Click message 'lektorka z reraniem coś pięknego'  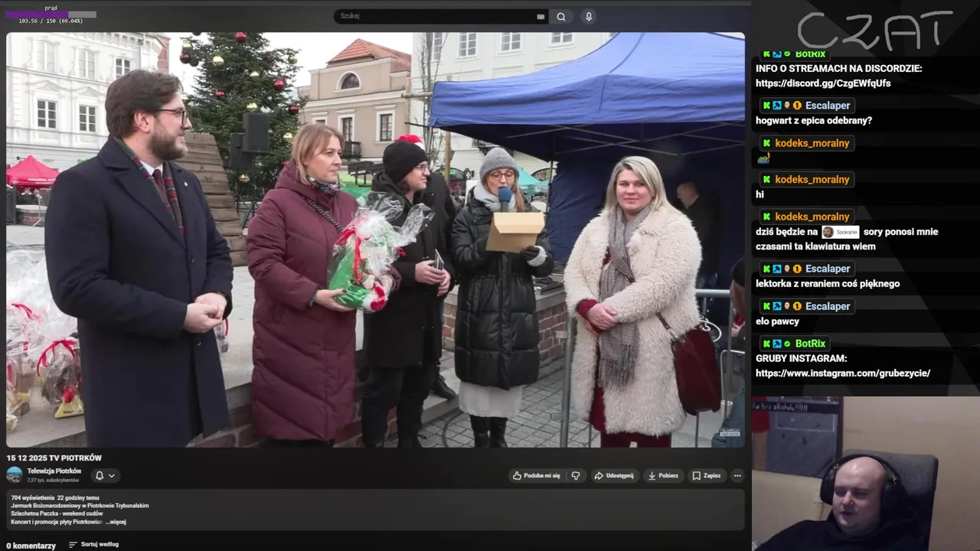828,284
